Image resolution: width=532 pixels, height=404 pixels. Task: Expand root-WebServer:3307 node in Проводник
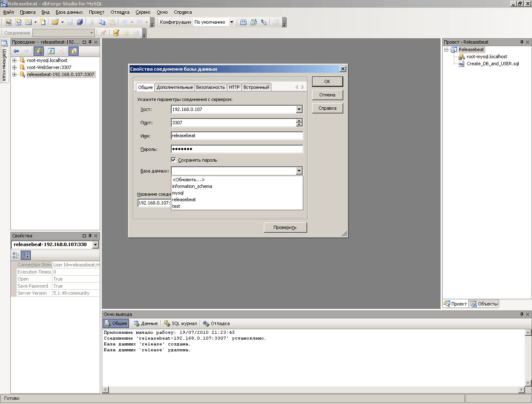(x=15, y=67)
